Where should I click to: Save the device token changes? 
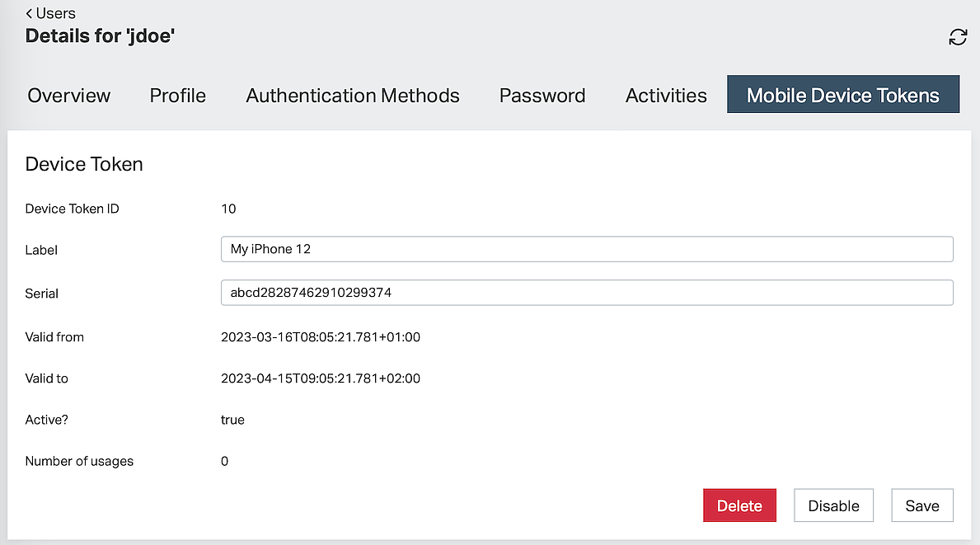[x=921, y=506]
